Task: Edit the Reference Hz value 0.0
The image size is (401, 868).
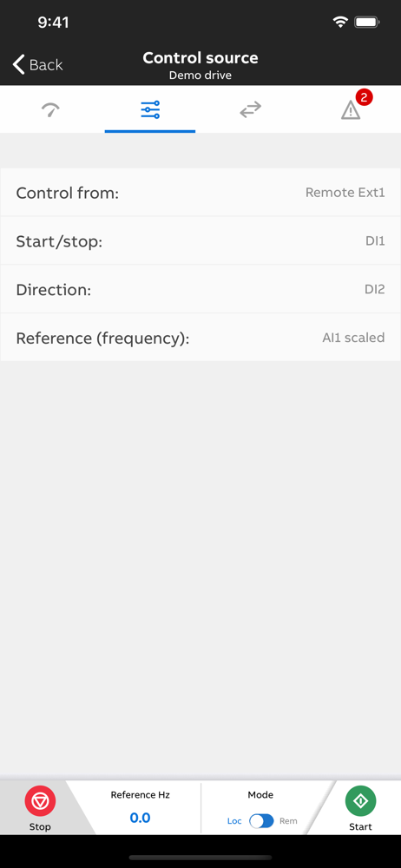Action: coord(140,818)
